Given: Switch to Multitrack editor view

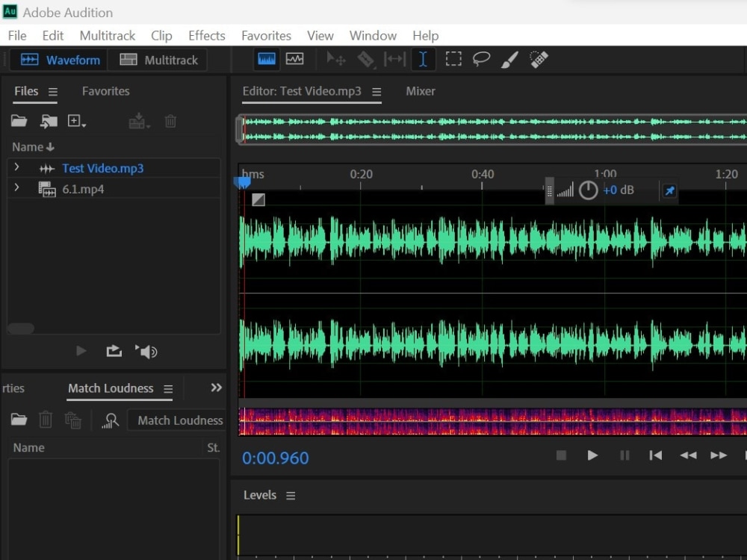Looking at the screenshot, I should point(158,60).
